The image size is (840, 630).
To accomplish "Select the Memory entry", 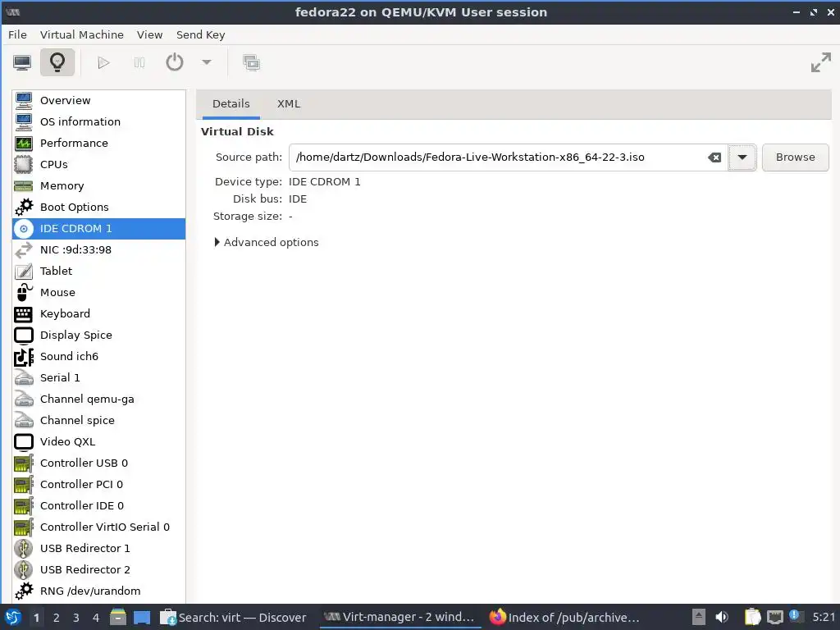I will [x=98, y=186].
